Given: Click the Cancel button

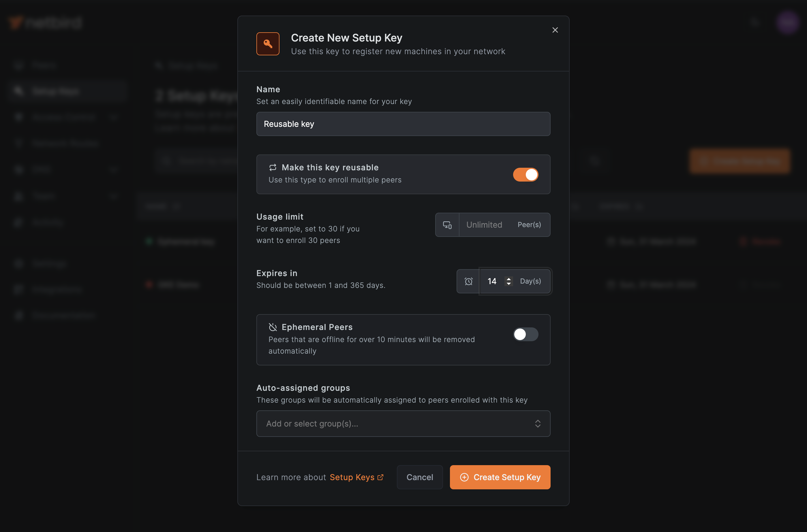Looking at the screenshot, I should tap(420, 477).
